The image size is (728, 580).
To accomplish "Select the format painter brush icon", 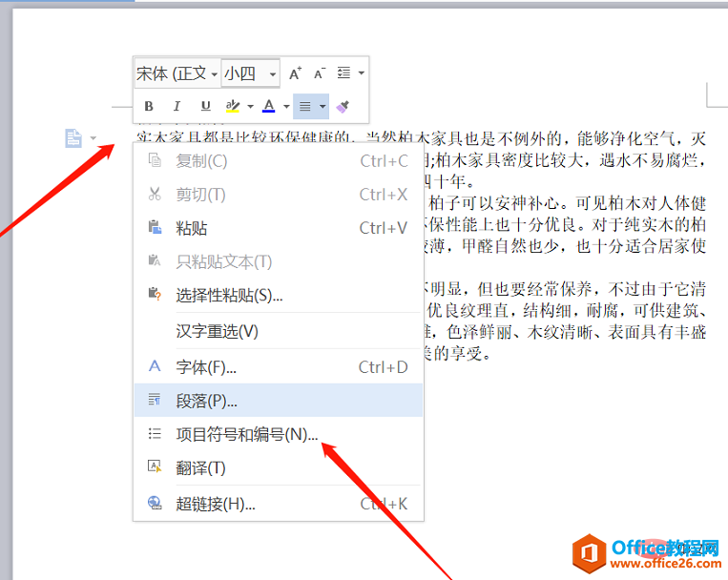I will coord(343,106).
